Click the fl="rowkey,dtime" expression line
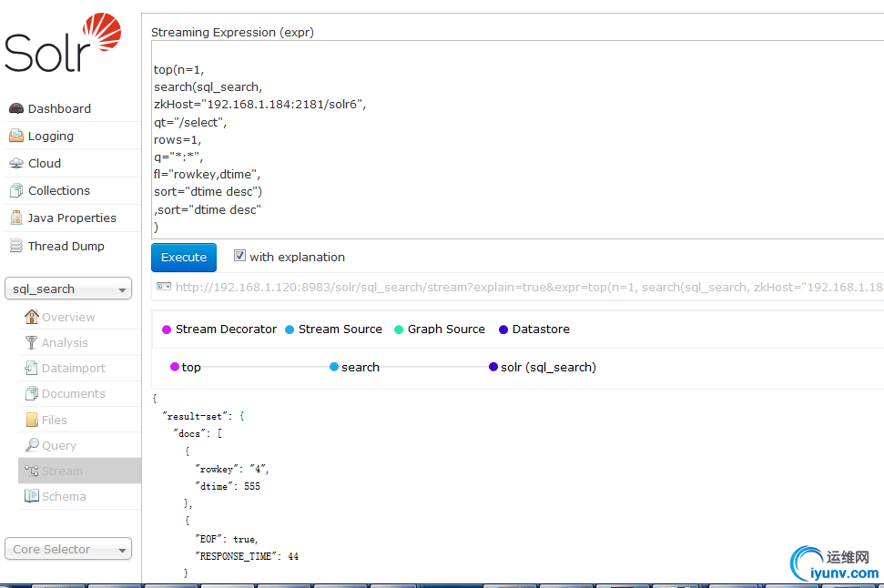The image size is (884, 588). coord(207,174)
